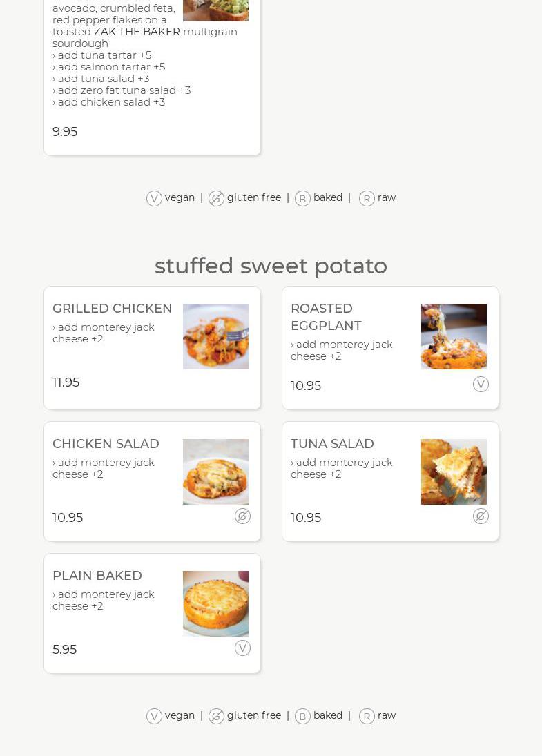Click the add zero fat tuna salad option
This screenshot has width=542, height=756.
(122, 90)
